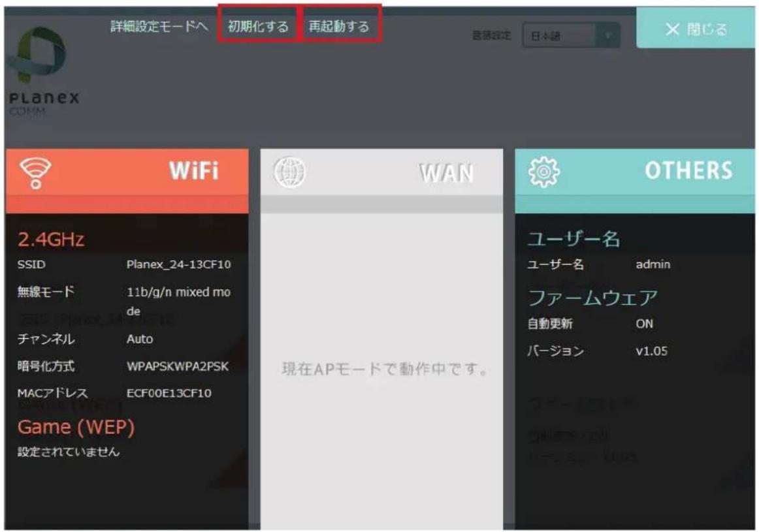Open the WAN settings tile

[x=381, y=181]
